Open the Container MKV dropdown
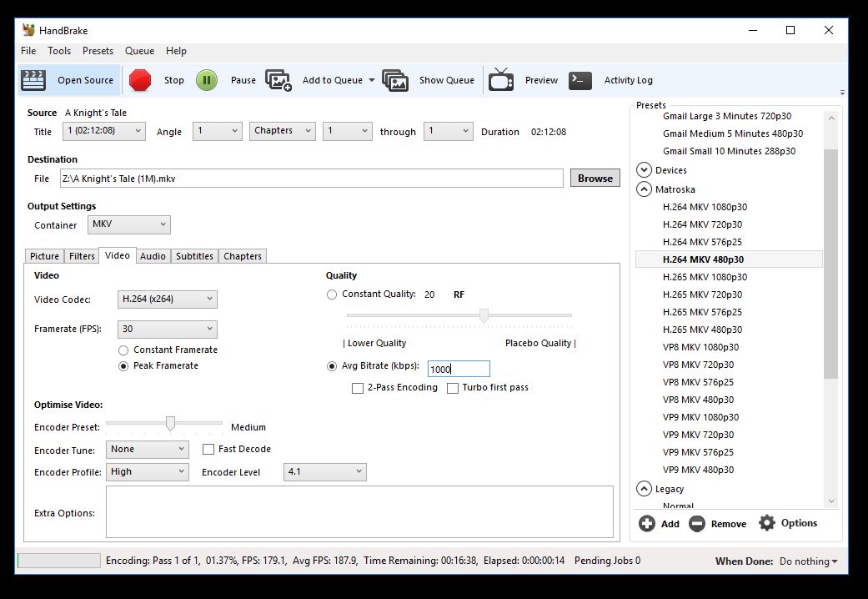This screenshot has width=868, height=599. [129, 224]
